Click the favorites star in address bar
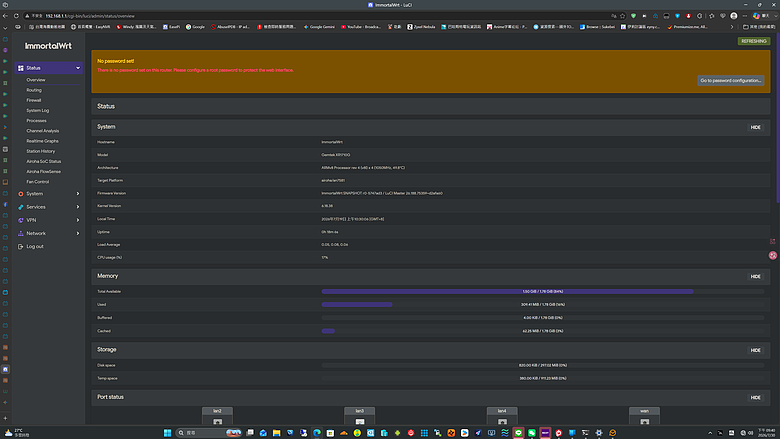Image resolution: width=780 pixels, height=439 pixels. (x=622, y=16)
